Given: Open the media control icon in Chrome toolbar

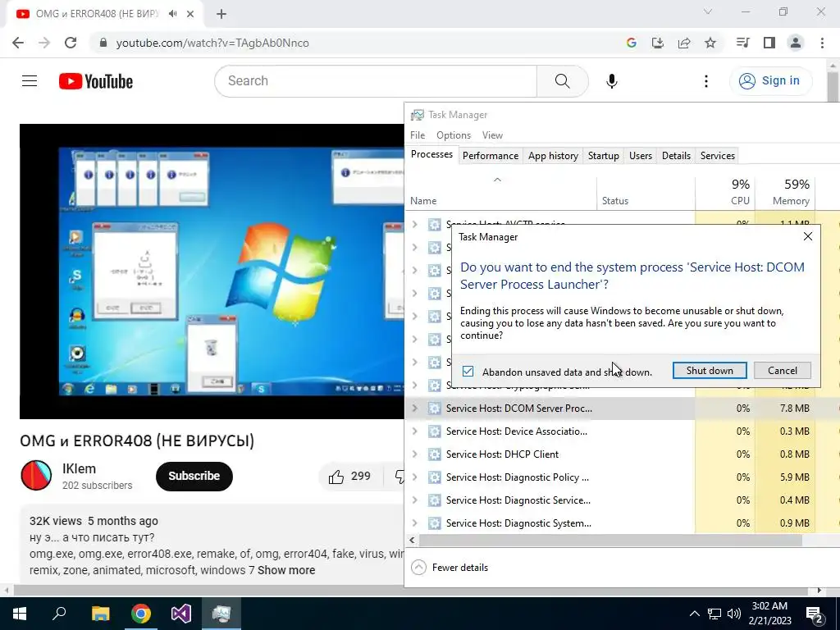Looking at the screenshot, I should 742,43.
